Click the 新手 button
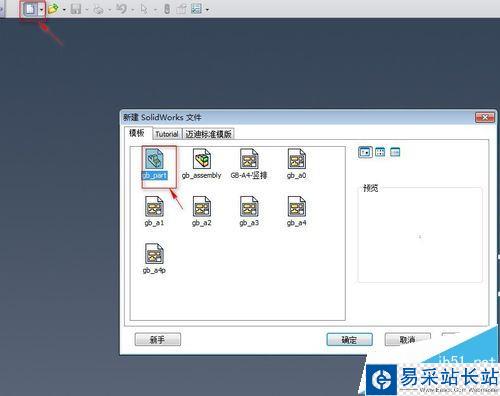Viewport: 500px width, 396px height. coord(158,340)
